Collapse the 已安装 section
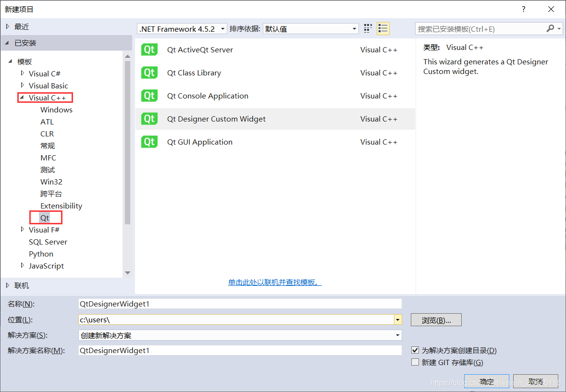This screenshot has width=566, height=392. 7,43
